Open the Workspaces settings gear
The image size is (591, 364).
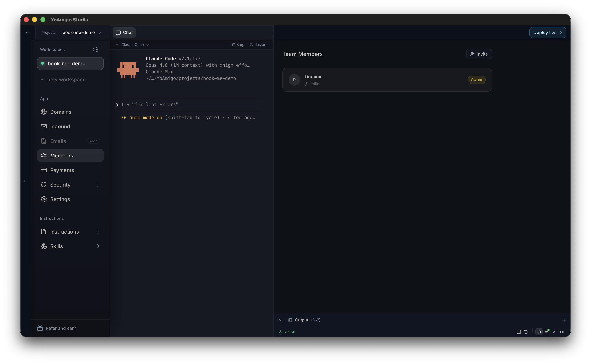(96, 49)
